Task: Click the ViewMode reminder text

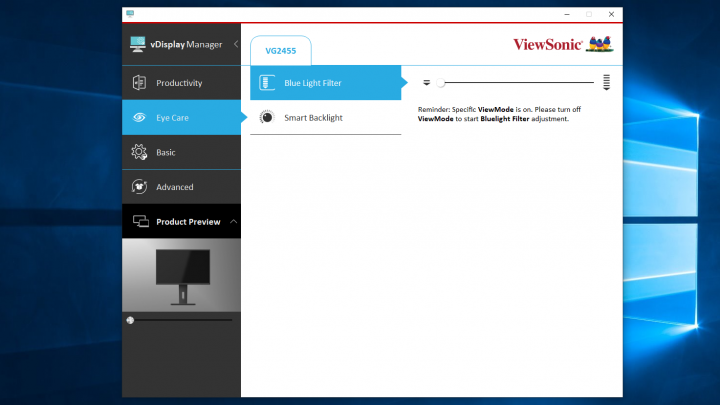Action: 499,114
